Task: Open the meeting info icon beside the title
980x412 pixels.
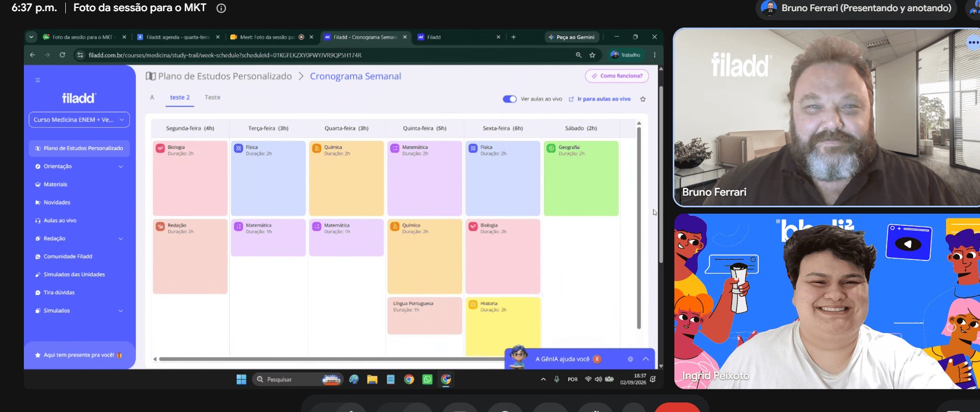Action: pyautogui.click(x=221, y=8)
